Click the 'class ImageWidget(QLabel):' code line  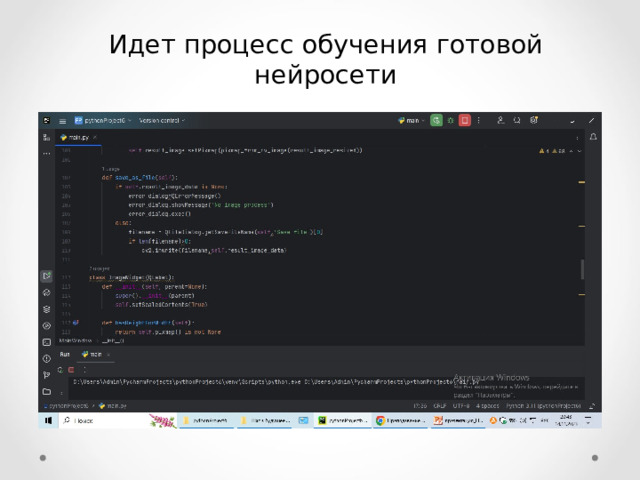(x=131, y=278)
